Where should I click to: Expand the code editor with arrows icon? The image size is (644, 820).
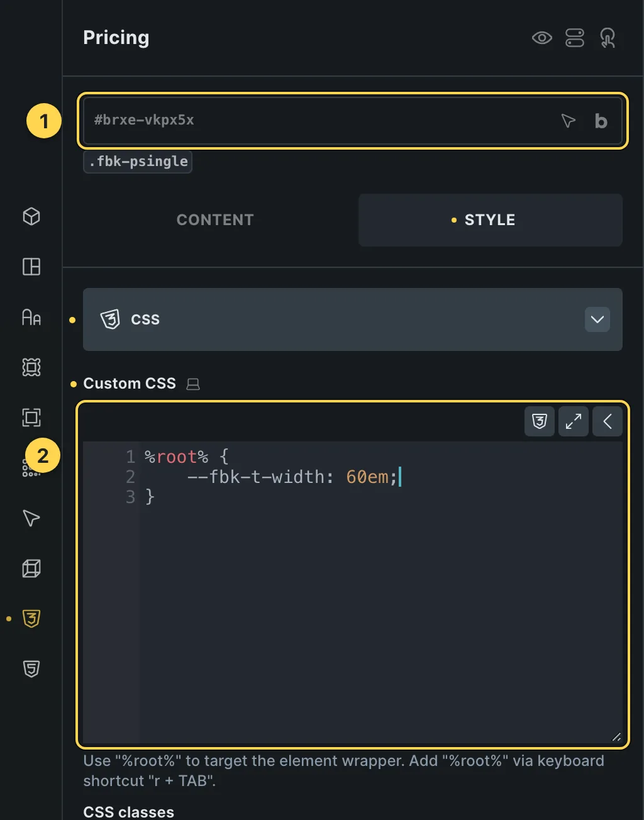coord(574,421)
